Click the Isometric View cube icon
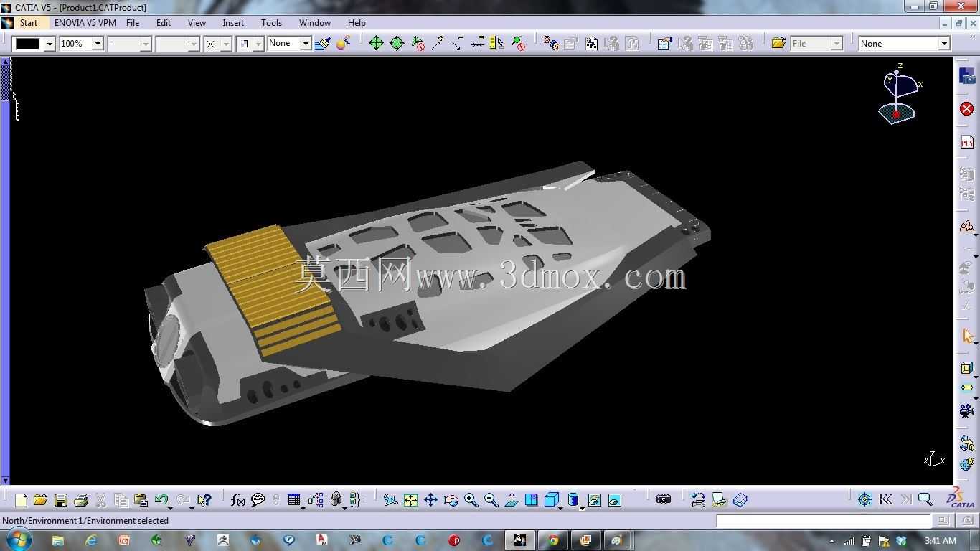This screenshot has height=551, width=980. point(551,500)
